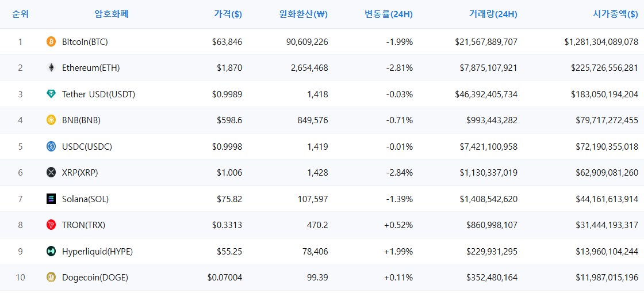The width and height of the screenshot is (644, 296).
Task: Sort by 시가총액($) column header
Action: (x=615, y=14)
